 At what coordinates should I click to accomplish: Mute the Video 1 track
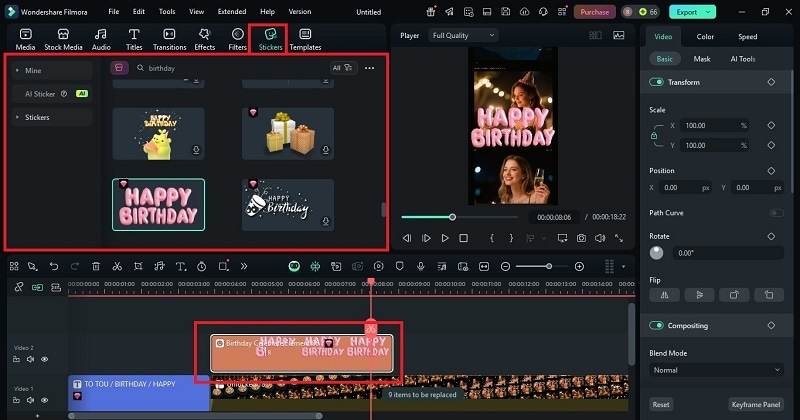point(31,400)
